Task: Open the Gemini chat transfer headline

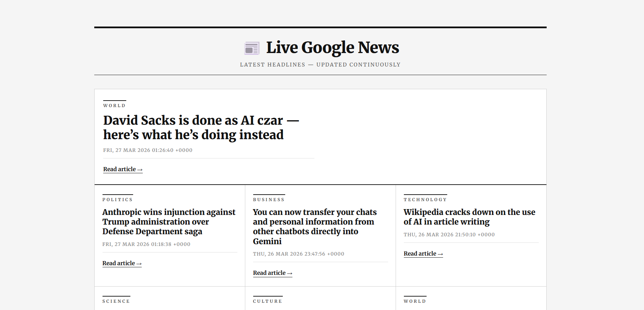Action: pos(315,227)
